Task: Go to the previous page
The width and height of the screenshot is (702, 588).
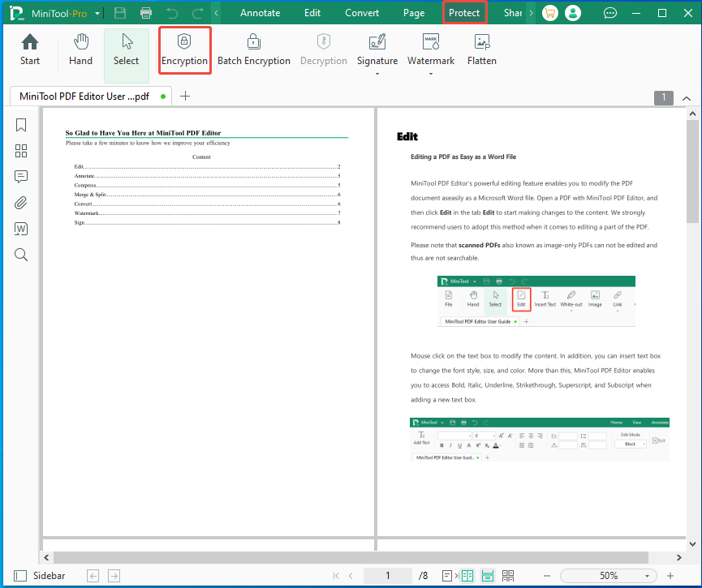Action: [351, 576]
